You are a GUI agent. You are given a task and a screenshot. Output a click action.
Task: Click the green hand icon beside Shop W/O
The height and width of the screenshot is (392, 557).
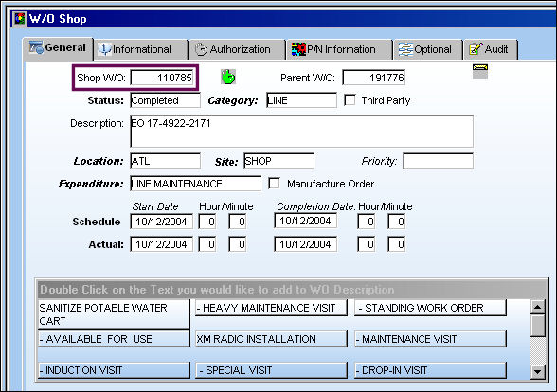227,77
